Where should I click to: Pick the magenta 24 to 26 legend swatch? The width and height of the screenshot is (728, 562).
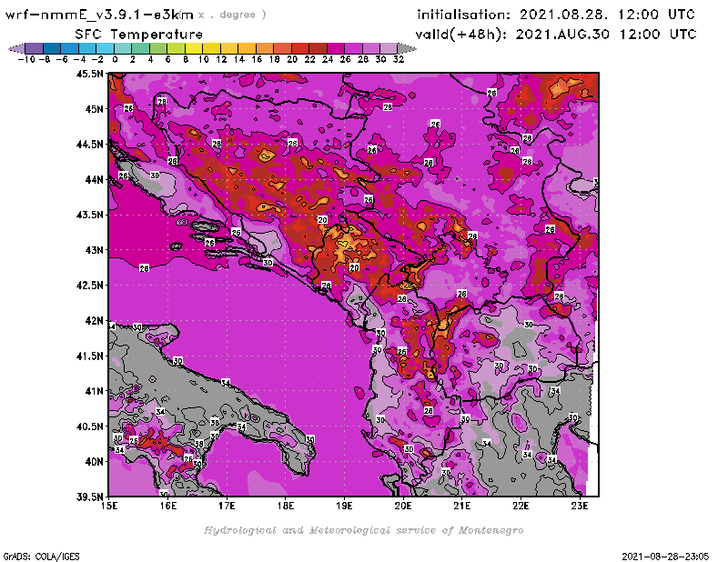point(335,49)
